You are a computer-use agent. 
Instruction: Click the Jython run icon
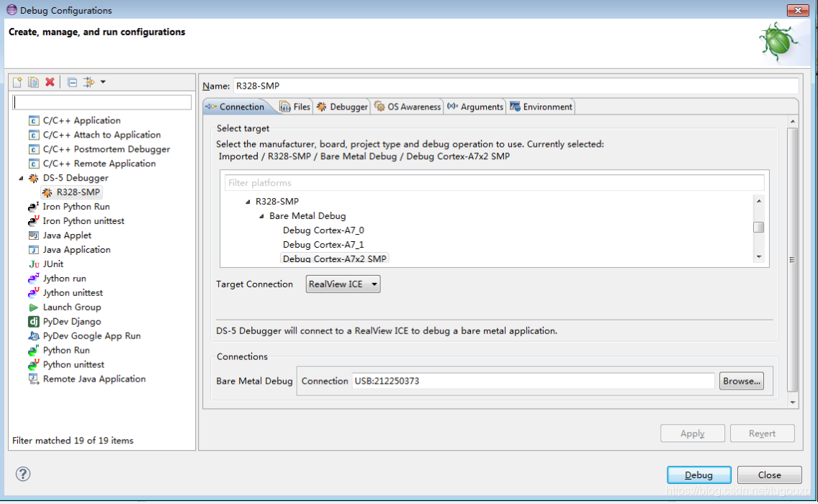[x=33, y=279]
